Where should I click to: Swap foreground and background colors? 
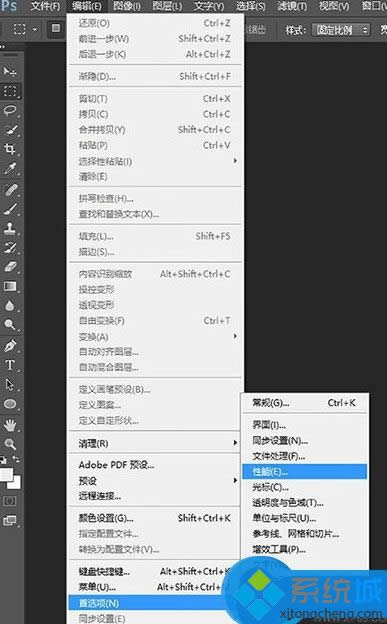click(16, 460)
